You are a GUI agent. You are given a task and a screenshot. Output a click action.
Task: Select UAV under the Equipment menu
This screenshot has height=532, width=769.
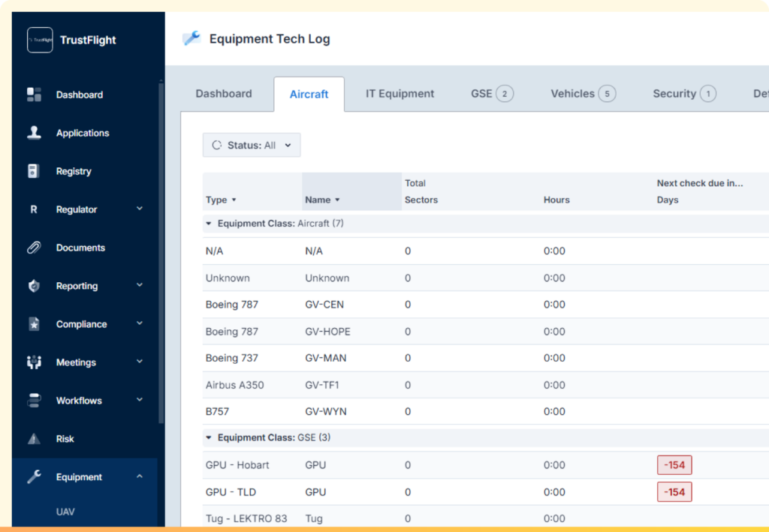coord(65,512)
